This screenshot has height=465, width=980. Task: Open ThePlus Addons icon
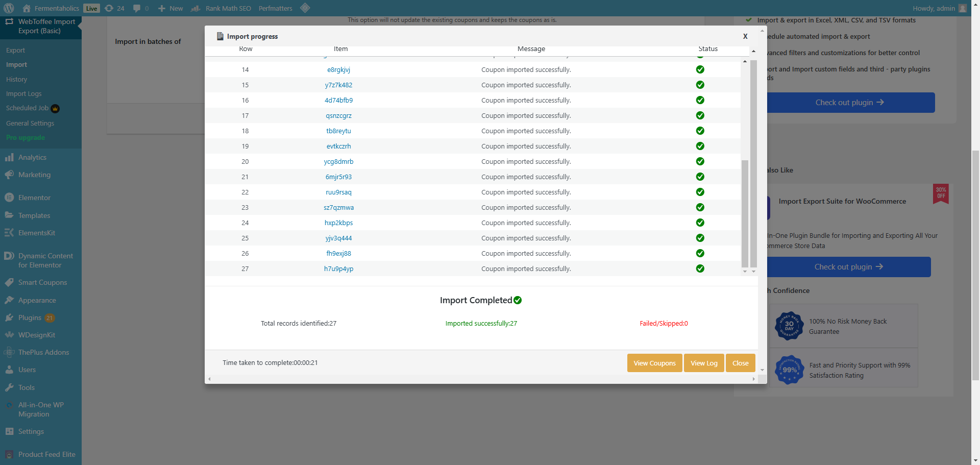coord(9,352)
